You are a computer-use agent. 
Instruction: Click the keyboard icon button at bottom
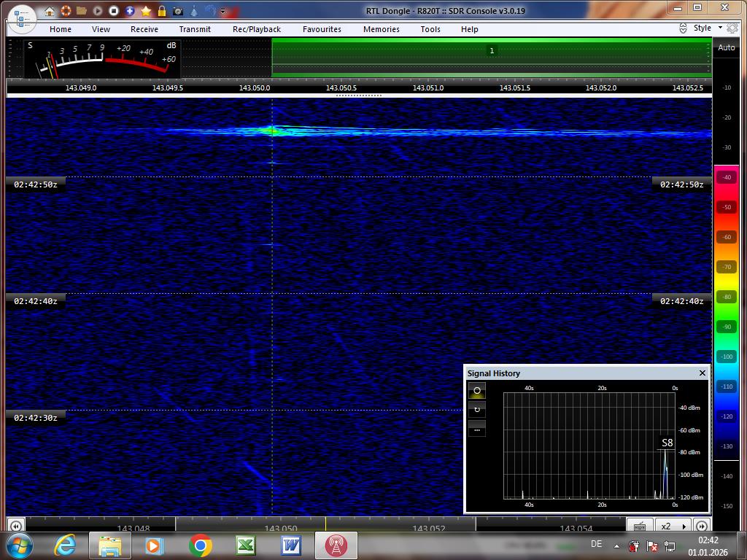click(640, 526)
